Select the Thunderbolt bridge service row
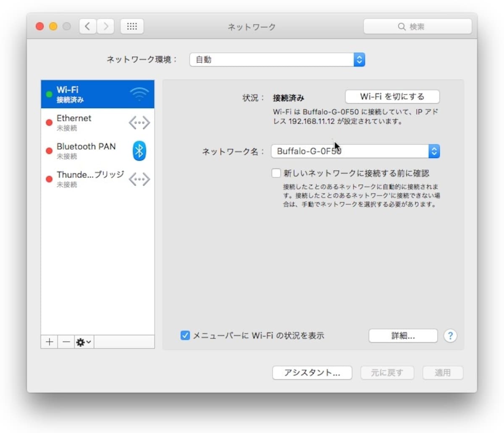Image resolution: width=504 pixels, height=433 pixels. tap(97, 179)
